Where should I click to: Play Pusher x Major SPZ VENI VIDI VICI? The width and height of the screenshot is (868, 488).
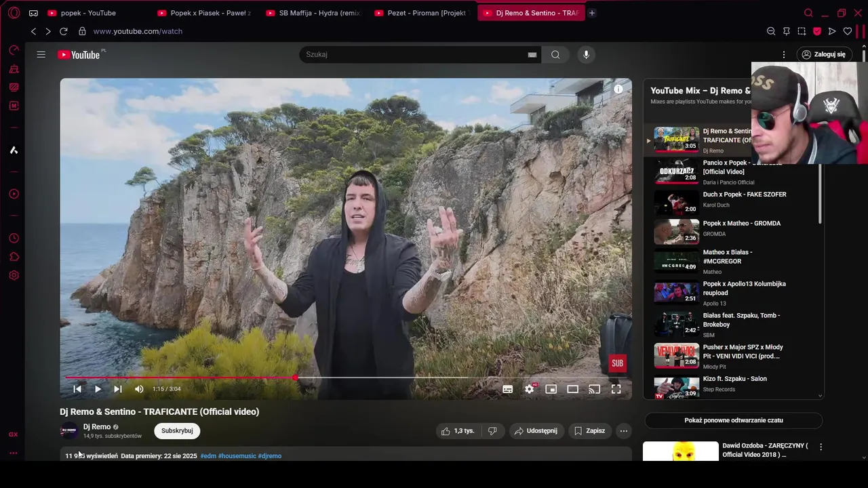tap(732, 356)
